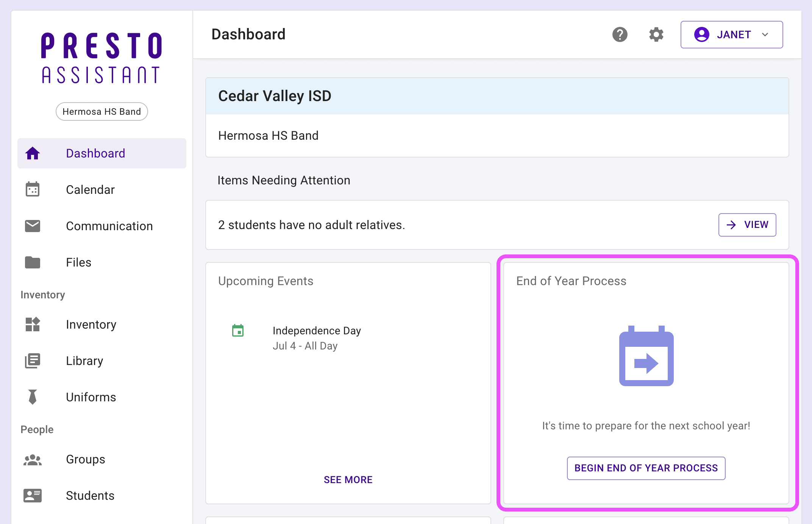Select the Students ID card icon
This screenshot has width=812, height=524.
(33, 495)
